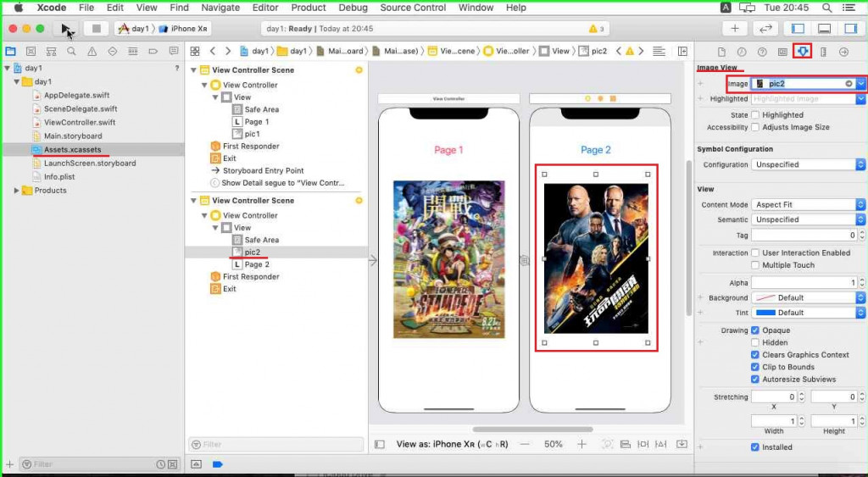The width and height of the screenshot is (868, 477).
Task: Open the Product menu
Action: (x=309, y=8)
